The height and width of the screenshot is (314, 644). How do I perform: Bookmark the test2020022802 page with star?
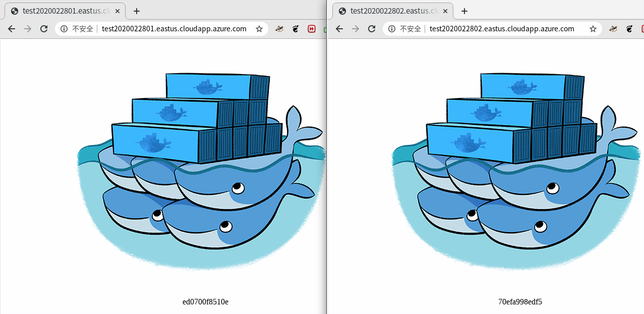593,29
